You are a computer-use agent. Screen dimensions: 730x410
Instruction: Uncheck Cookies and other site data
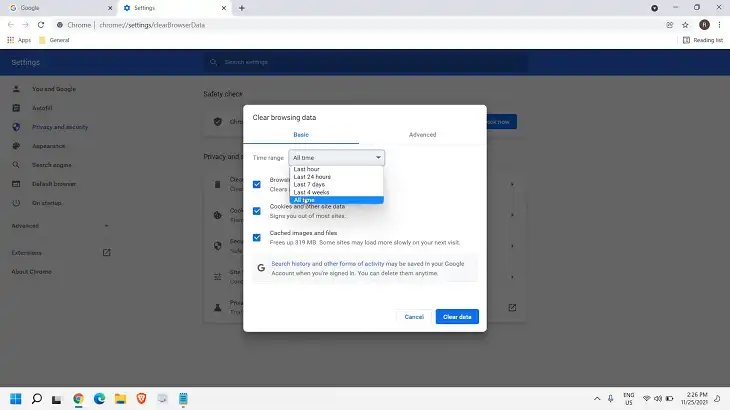coord(257,211)
